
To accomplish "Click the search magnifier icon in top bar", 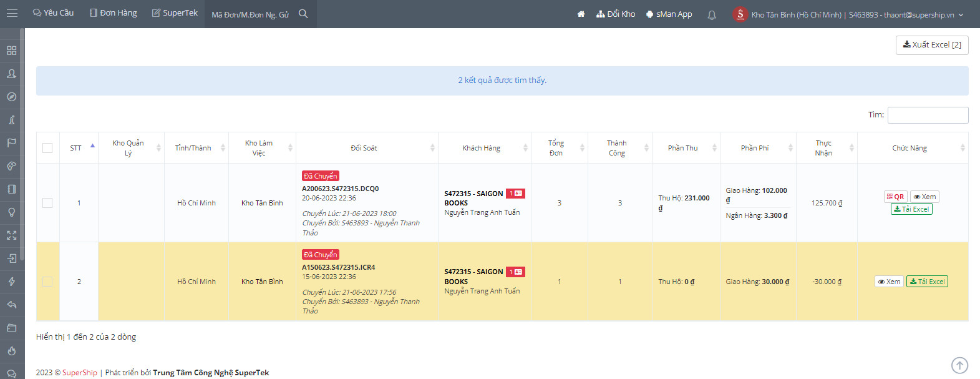I will pos(303,14).
